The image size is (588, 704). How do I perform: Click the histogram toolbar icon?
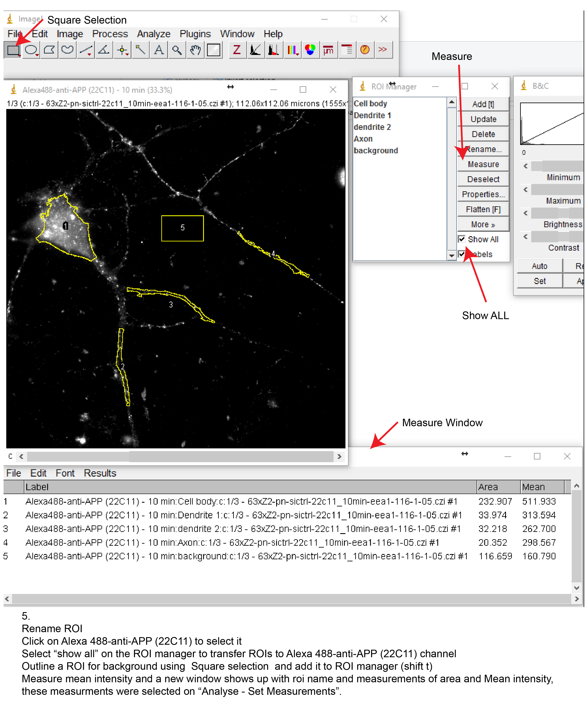coord(274,50)
